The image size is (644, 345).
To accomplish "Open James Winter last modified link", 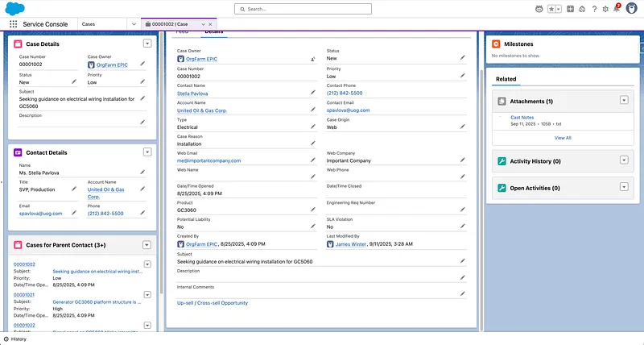I will coord(351,244).
